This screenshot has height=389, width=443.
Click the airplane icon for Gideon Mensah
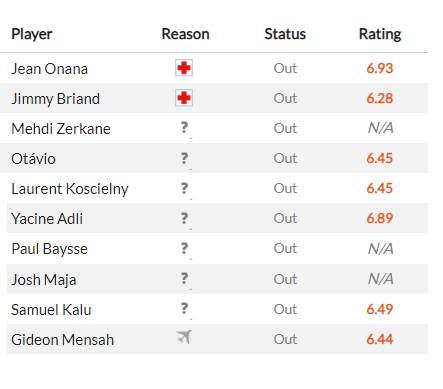coord(184,337)
